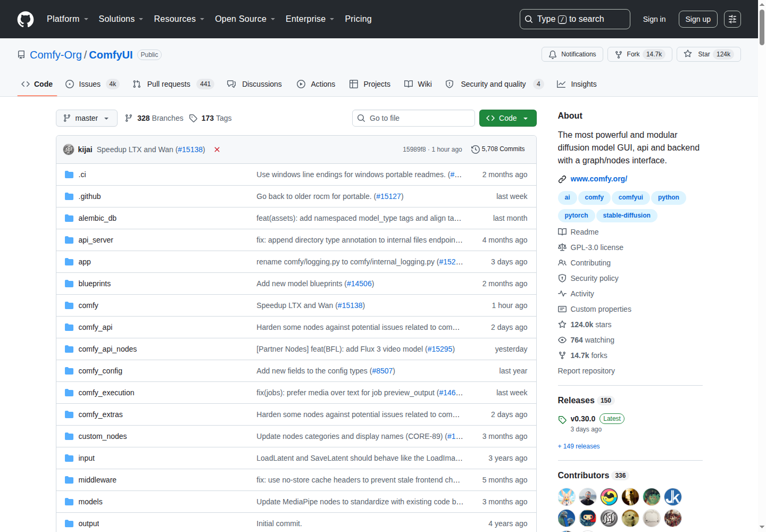
Task: Open the Comfy-Org owner link
Action: [56, 55]
